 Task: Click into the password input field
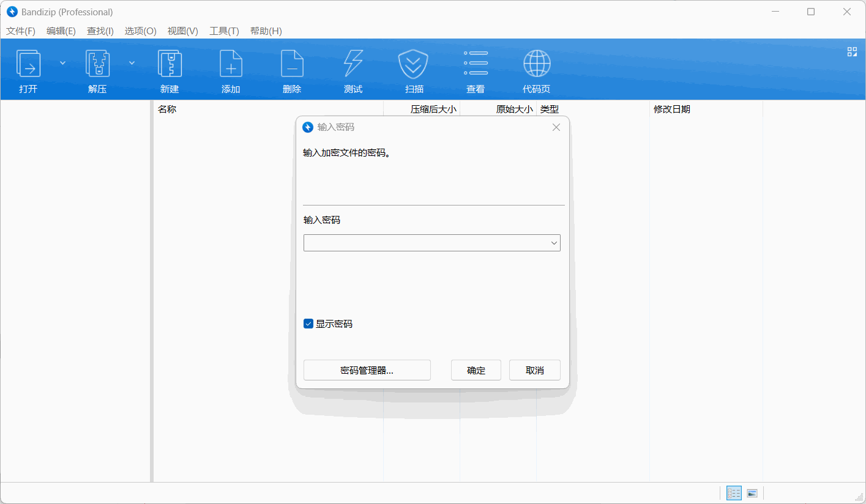point(425,243)
